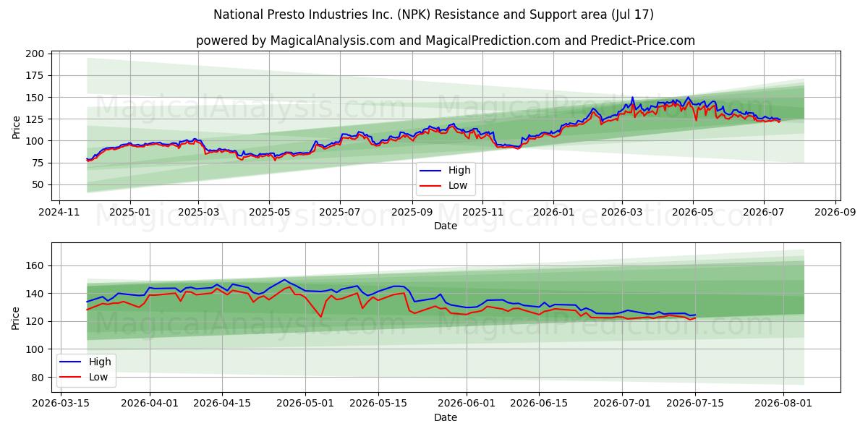Click the '125' tick on upper y-axis

35,119
